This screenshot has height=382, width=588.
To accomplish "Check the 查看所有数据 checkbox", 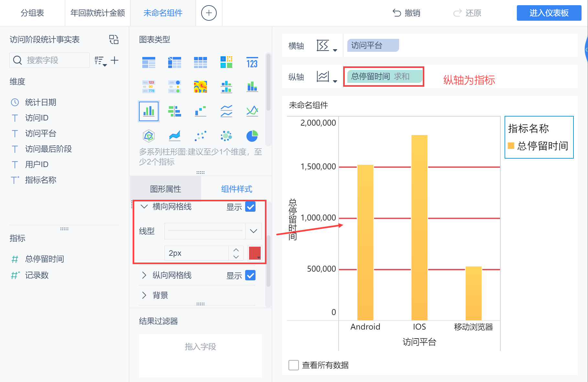I will click(x=294, y=365).
